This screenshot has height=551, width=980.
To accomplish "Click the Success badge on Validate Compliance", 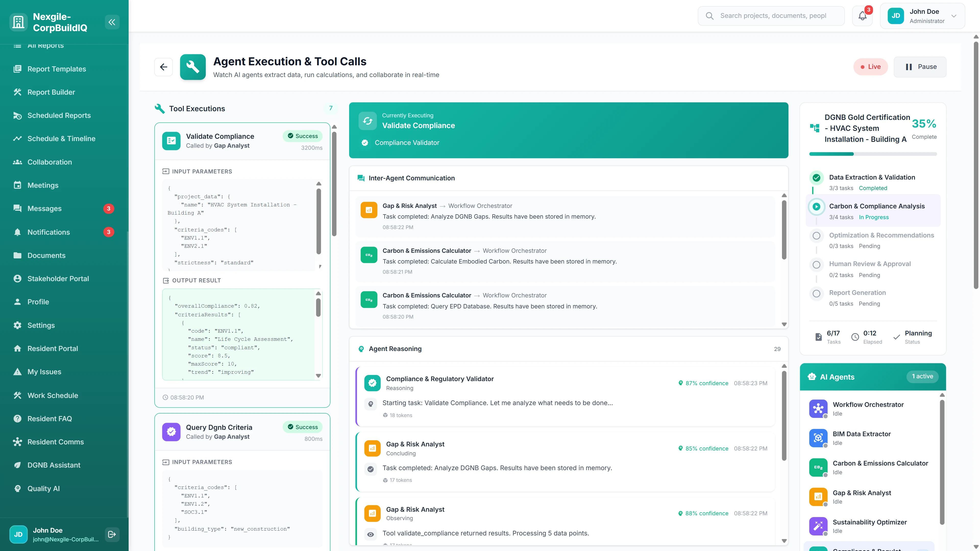I will [302, 136].
